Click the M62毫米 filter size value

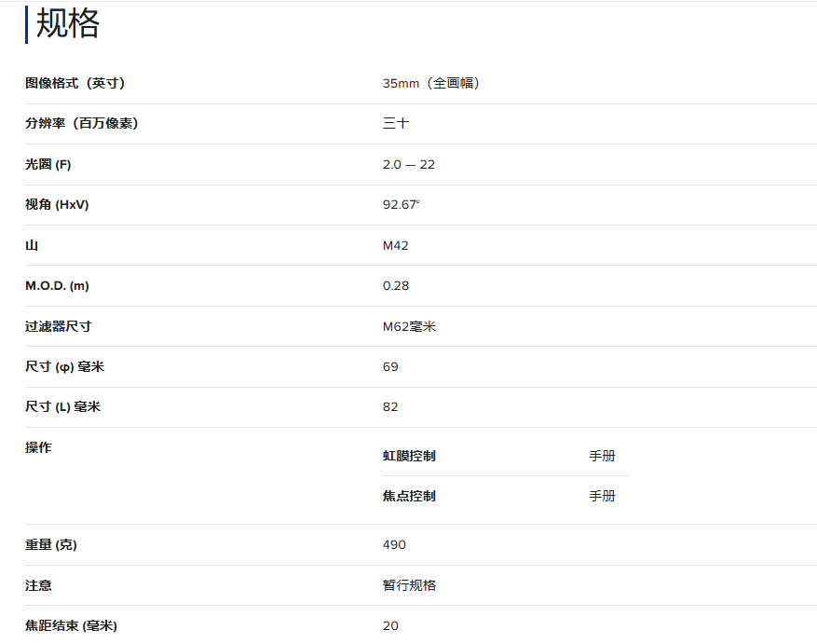(409, 327)
